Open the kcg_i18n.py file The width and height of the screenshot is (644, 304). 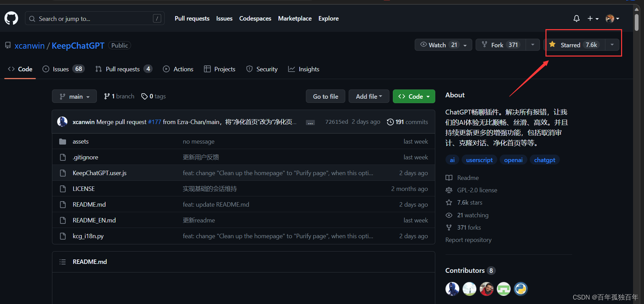[88, 236]
